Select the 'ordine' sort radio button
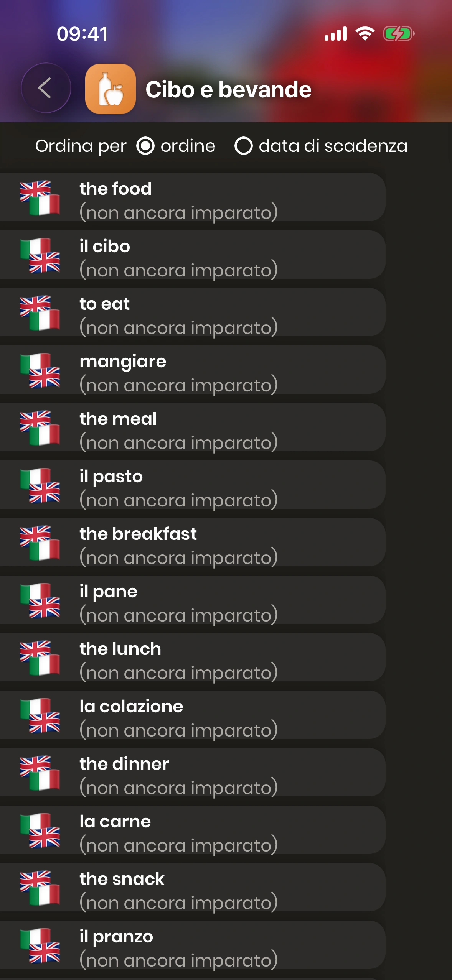452x980 pixels. tap(145, 146)
